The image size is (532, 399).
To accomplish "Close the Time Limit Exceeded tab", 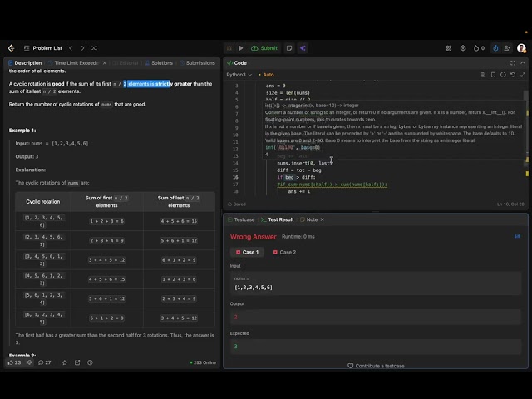I will [105, 63].
